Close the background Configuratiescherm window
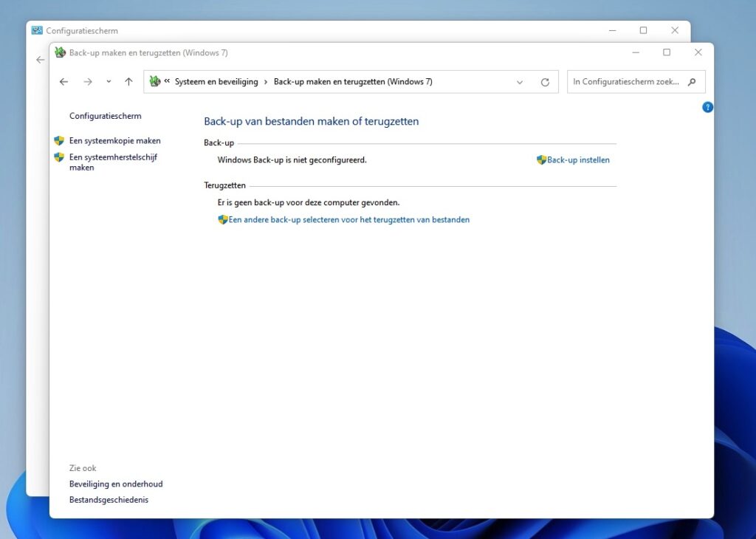Viewport: 756px width, 539px height. click(675, 30)
